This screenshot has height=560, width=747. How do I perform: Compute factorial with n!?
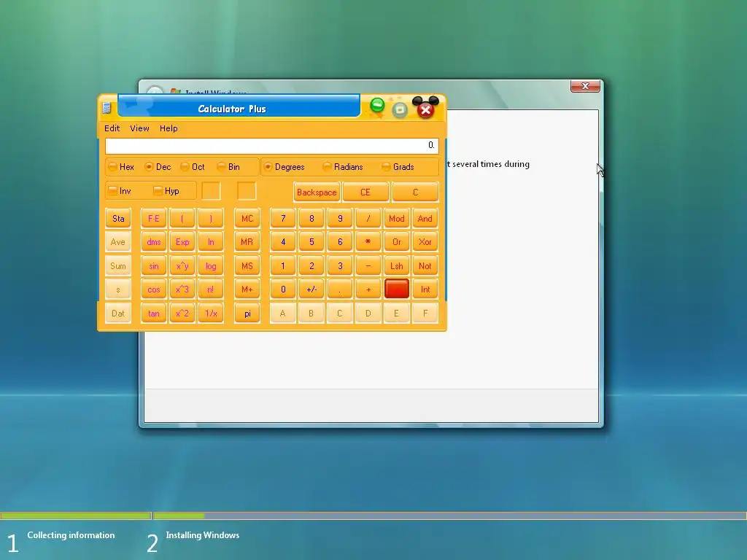[211, 289]
